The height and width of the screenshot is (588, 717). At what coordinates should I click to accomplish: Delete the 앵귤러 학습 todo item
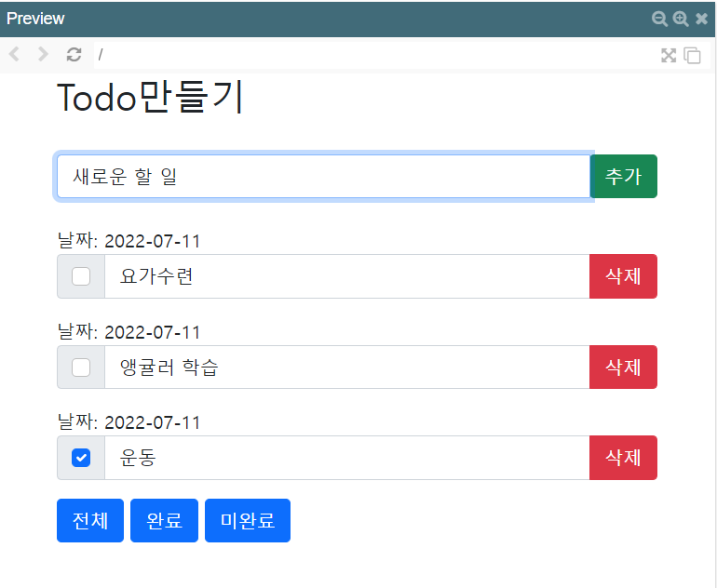(x=623, y=367)
